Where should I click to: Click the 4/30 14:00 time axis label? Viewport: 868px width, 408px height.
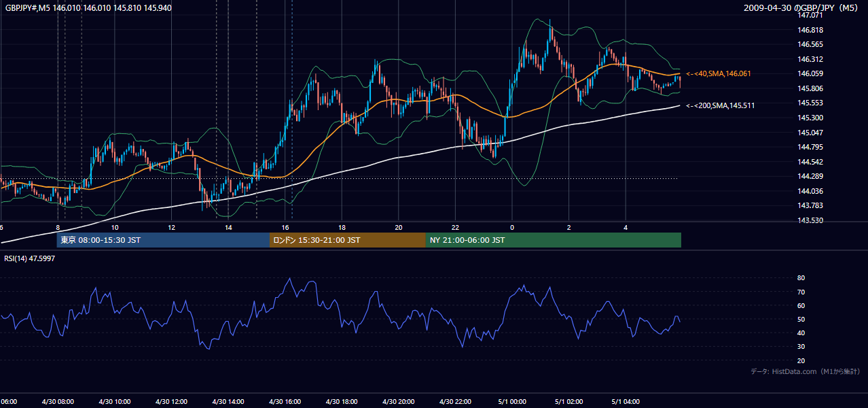(x=228, y=402)
